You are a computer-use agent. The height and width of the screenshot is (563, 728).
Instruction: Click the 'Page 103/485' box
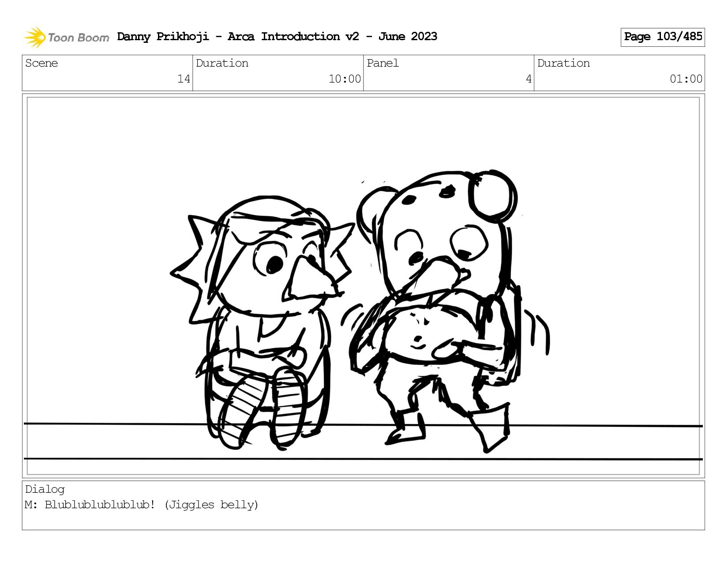click(663, 37)
